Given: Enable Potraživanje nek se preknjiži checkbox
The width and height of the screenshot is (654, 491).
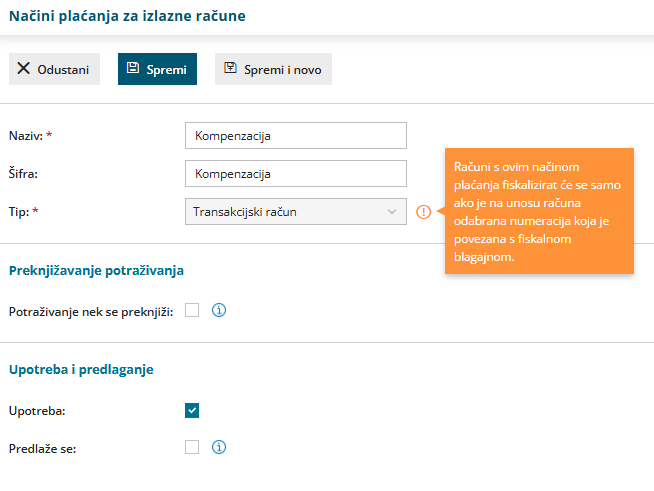Looking at the screenshot, I should (x=192, y=311).
